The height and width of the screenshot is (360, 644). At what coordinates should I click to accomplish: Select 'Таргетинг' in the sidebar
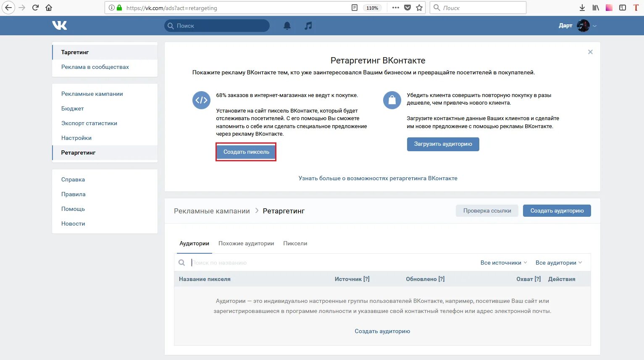tap(105, 52)
